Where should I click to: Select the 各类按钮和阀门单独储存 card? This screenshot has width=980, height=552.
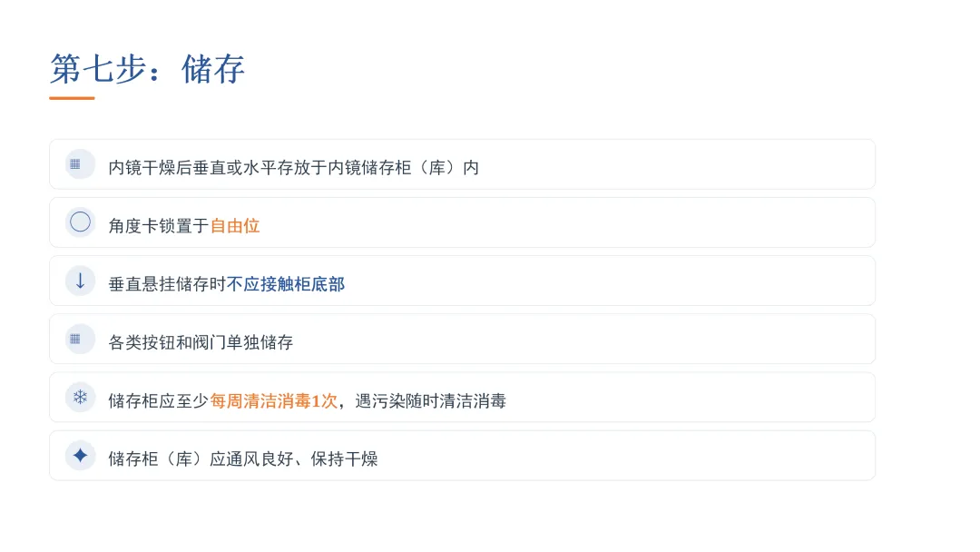463,339
